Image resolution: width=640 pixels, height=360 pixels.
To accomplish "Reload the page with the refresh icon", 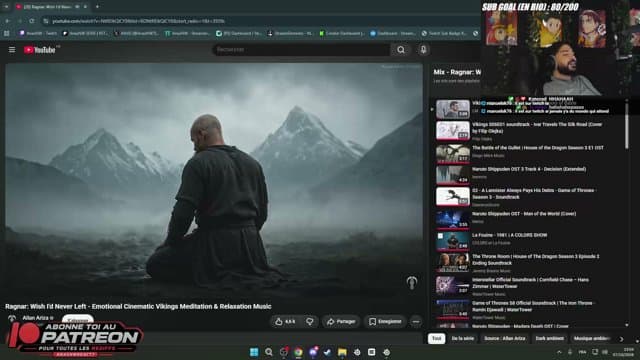I will click(x=32, y=21).
